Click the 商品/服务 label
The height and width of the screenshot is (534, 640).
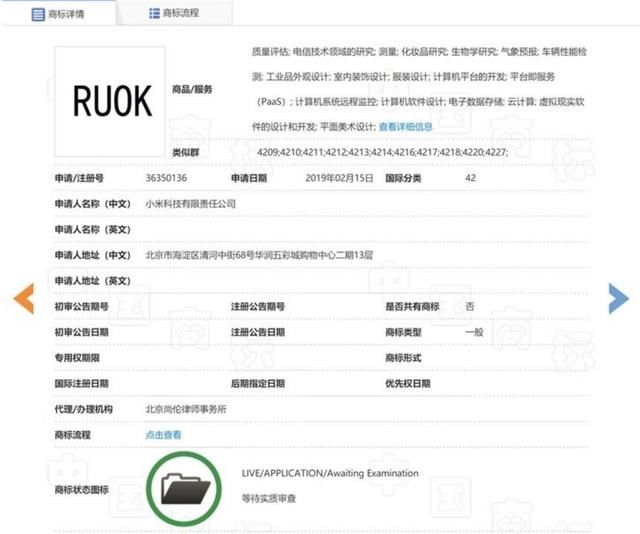tap(192, 89)
